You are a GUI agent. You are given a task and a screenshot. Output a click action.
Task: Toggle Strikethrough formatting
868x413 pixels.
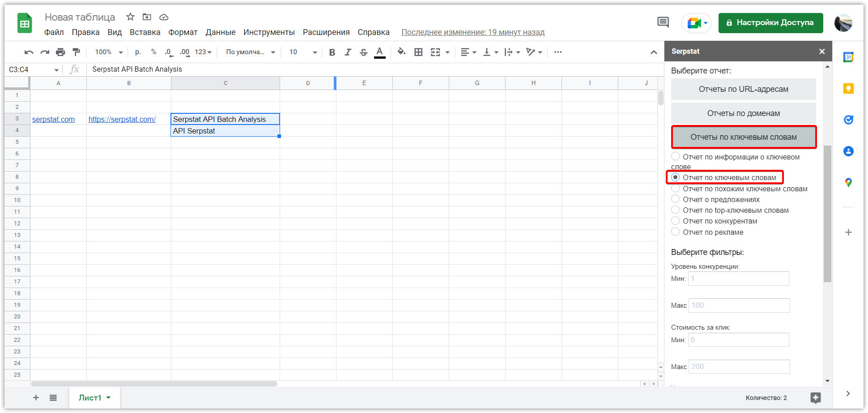[x=364, y=52]
